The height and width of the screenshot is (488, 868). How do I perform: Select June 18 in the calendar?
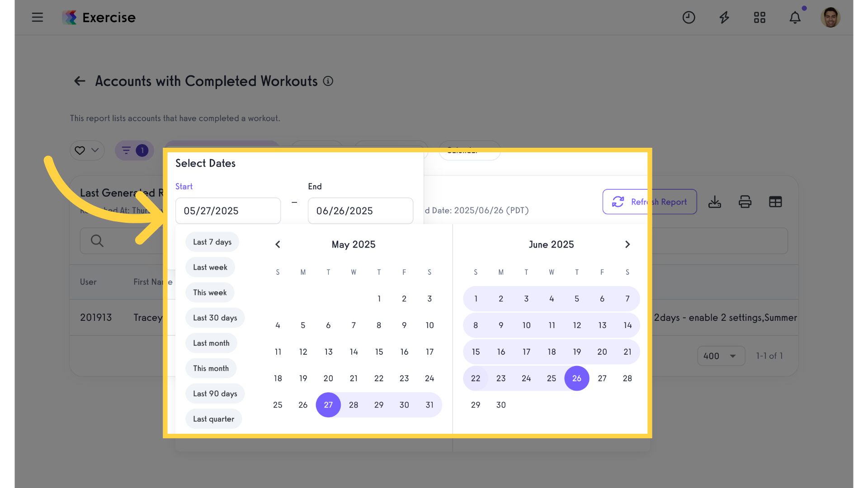point(552,352)
